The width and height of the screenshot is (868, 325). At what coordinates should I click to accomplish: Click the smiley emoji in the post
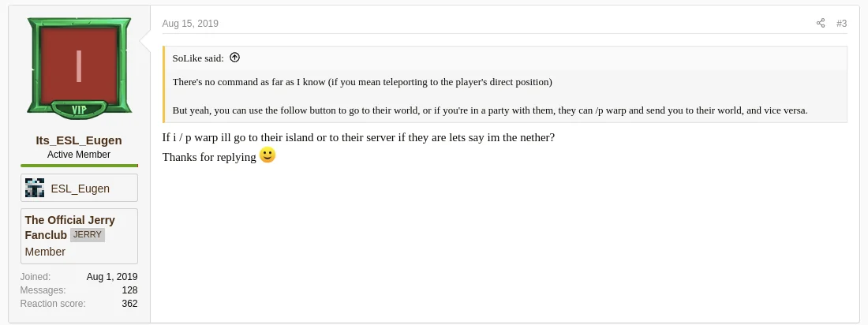click(x=268, y=155)
